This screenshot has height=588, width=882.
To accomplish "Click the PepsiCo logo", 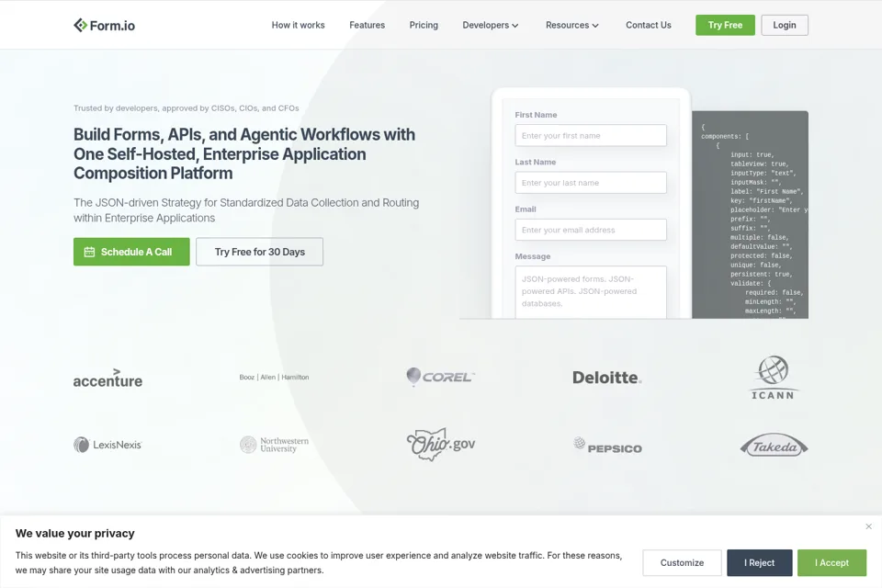I will (x=607, y=445).
